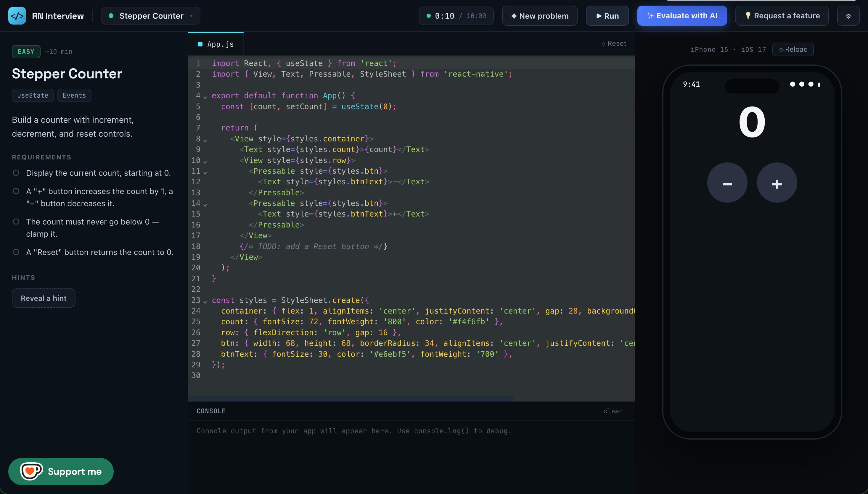Viewport: 868px width, 494px height.
Task: Click the EASY difficulty badge
Action: [x=26, y=51]
